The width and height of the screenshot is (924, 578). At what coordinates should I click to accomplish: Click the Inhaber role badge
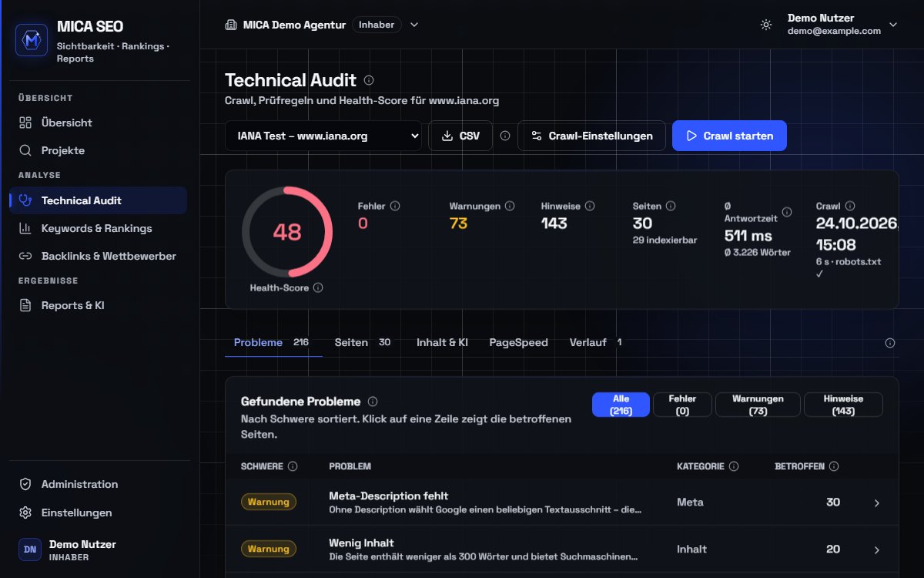[377, 25]
